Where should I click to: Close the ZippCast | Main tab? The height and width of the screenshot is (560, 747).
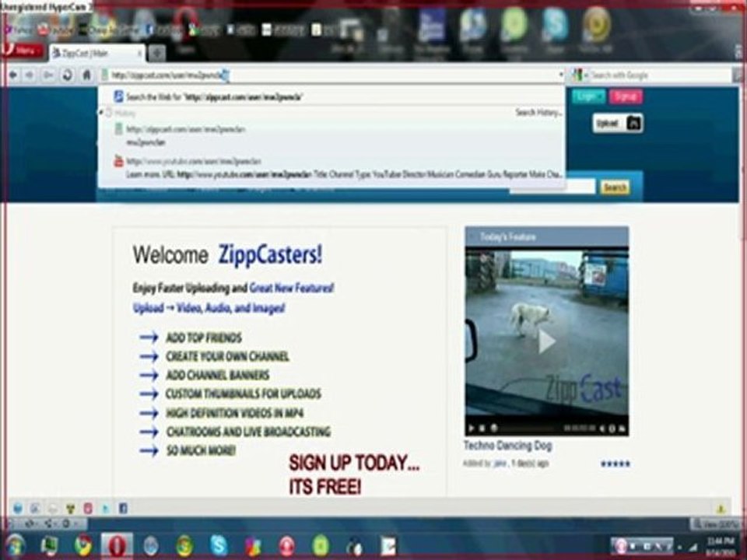click(x=139, y=54)
